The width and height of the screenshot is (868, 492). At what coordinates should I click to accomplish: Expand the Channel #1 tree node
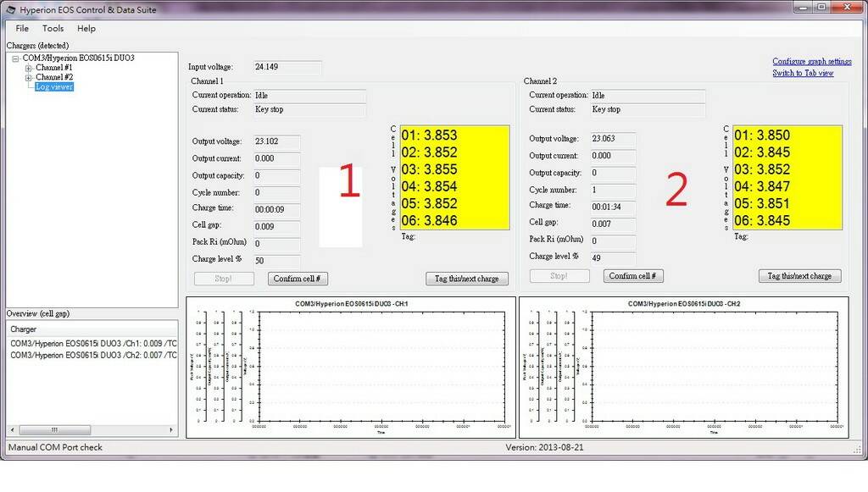click(28, 68)
